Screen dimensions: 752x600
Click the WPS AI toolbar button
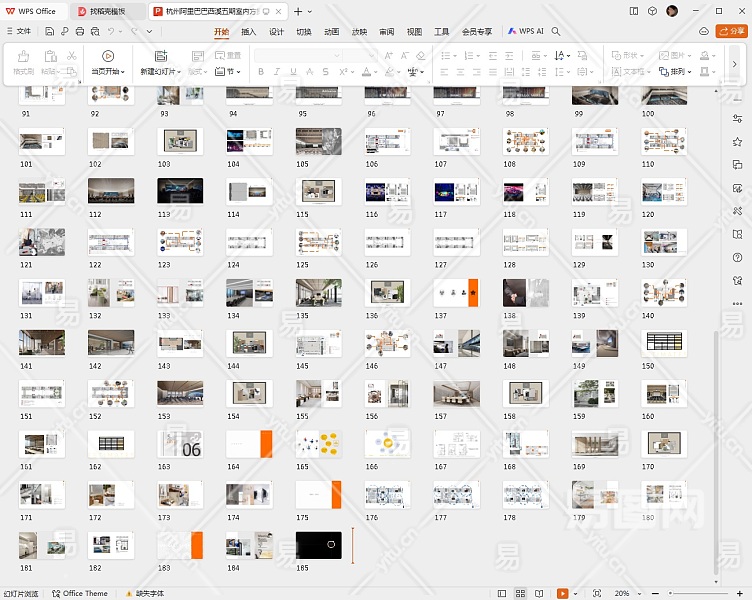(x=525, y=31)
